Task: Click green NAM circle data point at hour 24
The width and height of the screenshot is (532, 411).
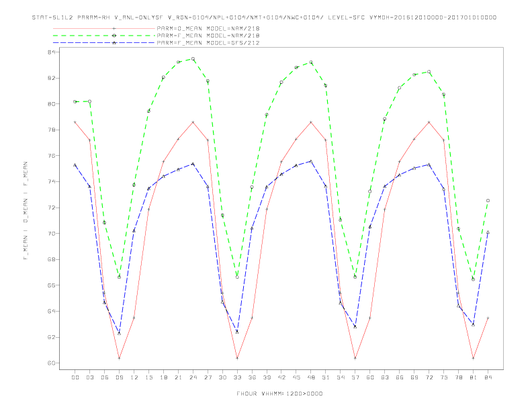Action: 193,58
